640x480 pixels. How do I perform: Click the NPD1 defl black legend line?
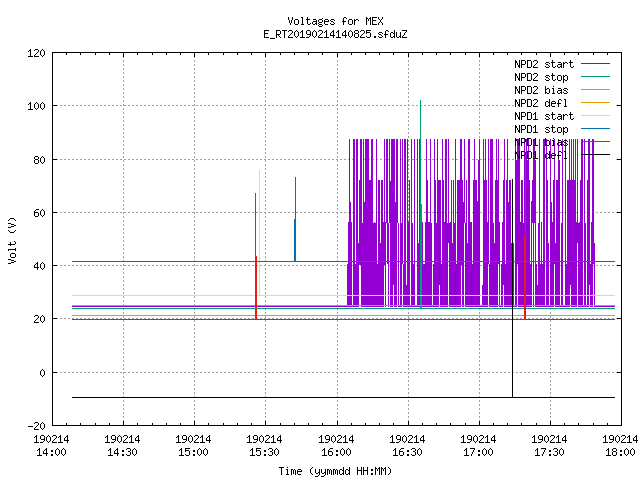pos(596,155)
